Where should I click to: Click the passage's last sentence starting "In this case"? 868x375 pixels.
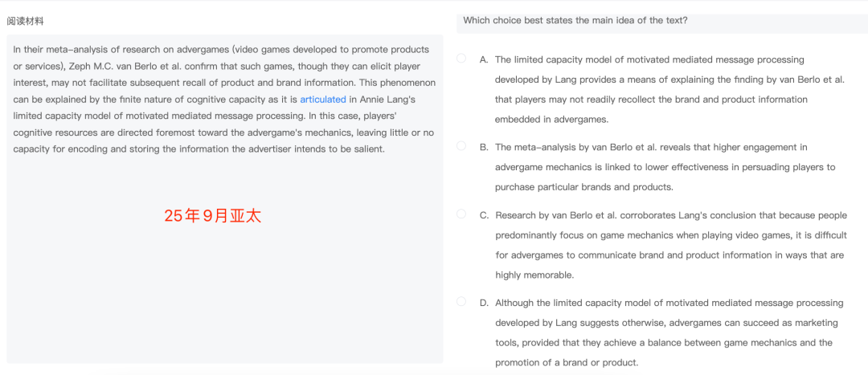[223, 132]
